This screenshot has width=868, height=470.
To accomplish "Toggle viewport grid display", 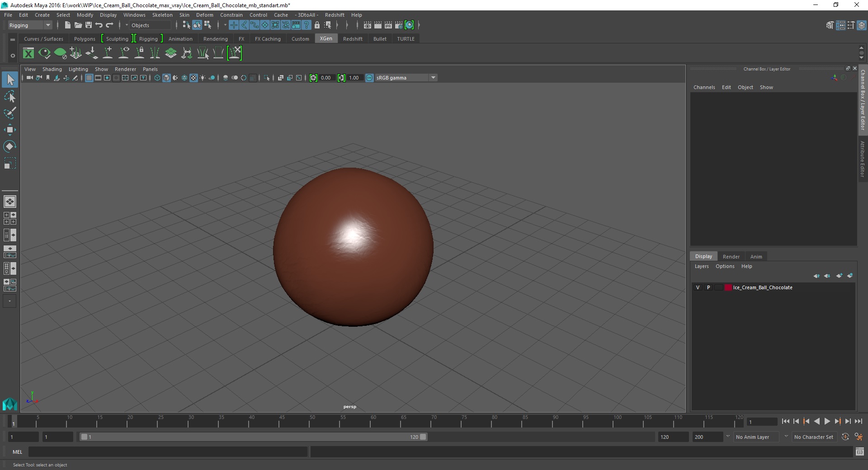I will tap(89, 78).
